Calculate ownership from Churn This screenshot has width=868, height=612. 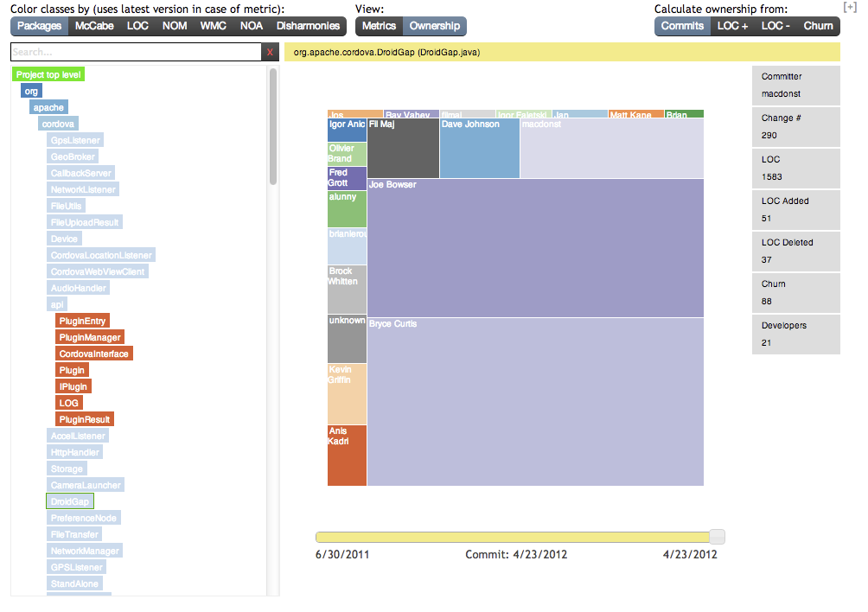coord(818,26)
